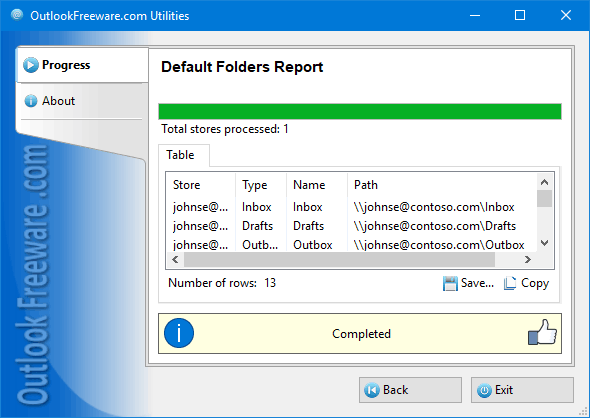Click the Outbox name cell
This screenshot has width=590, height=418.
[313, 245]
